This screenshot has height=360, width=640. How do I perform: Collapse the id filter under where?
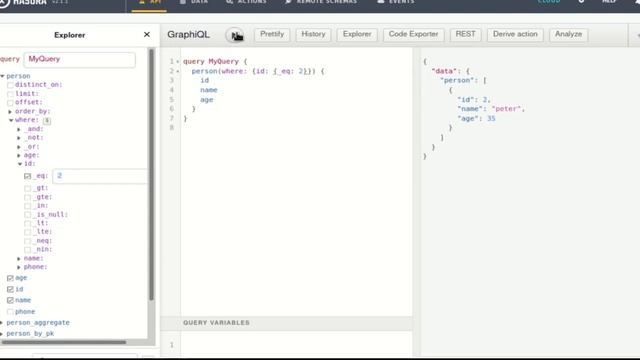point(20,164)
